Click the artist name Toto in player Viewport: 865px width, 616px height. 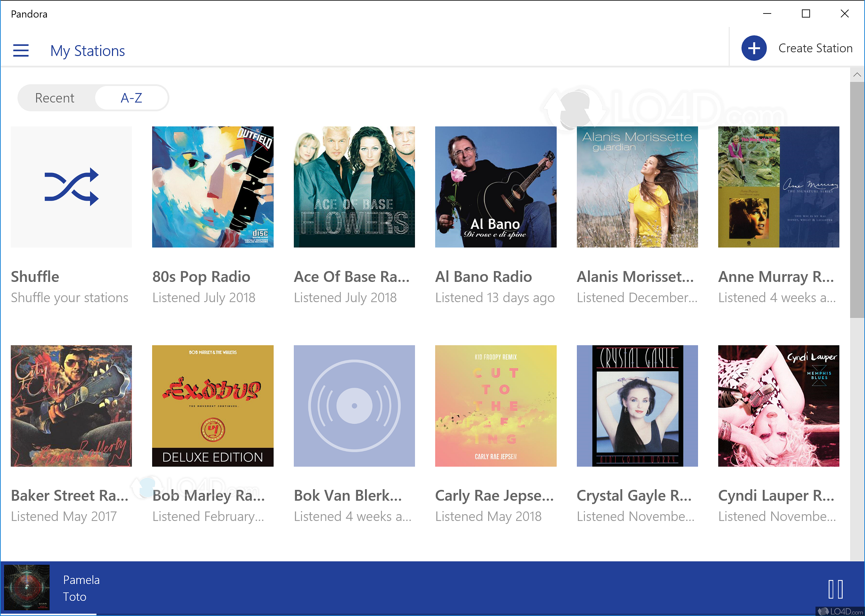[75, 597]
